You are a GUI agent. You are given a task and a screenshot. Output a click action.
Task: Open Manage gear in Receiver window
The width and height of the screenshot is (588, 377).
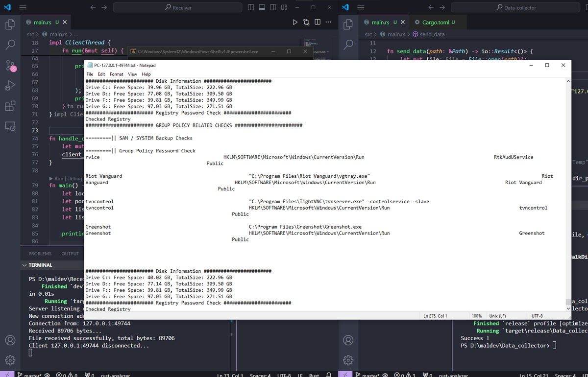(10, 360)
